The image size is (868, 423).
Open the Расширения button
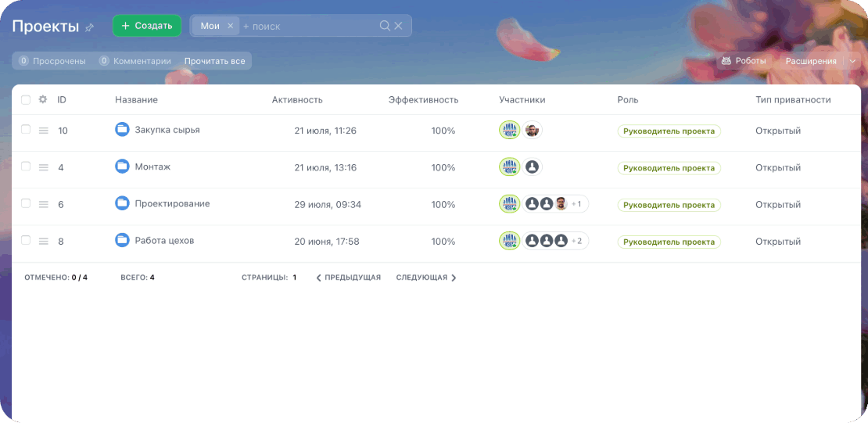[811, 61]
